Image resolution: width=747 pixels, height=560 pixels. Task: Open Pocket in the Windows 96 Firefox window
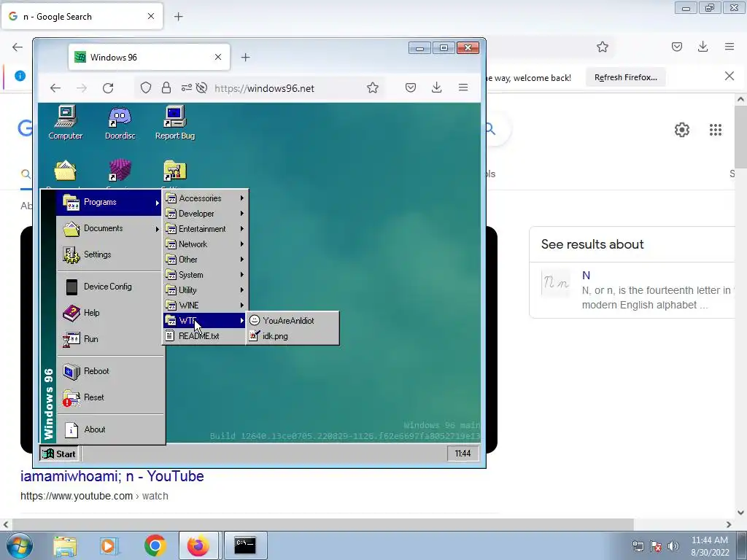[x=411, y=87]
